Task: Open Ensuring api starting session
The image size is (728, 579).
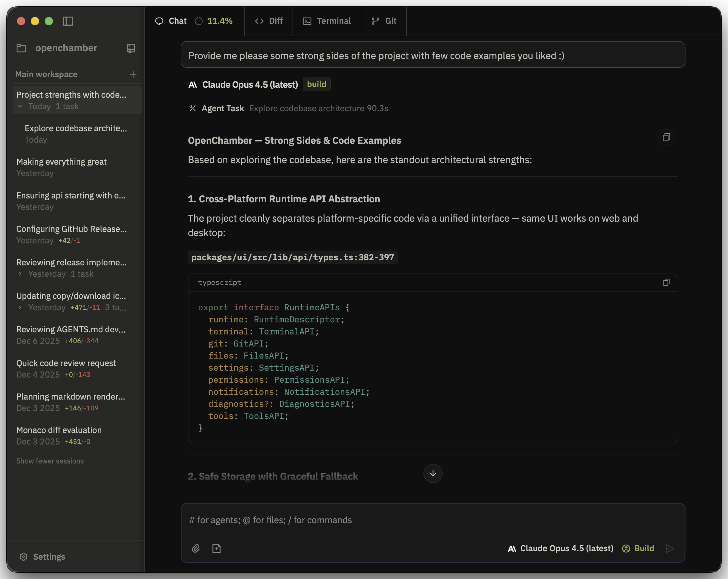Action: (x=77, y=201)
